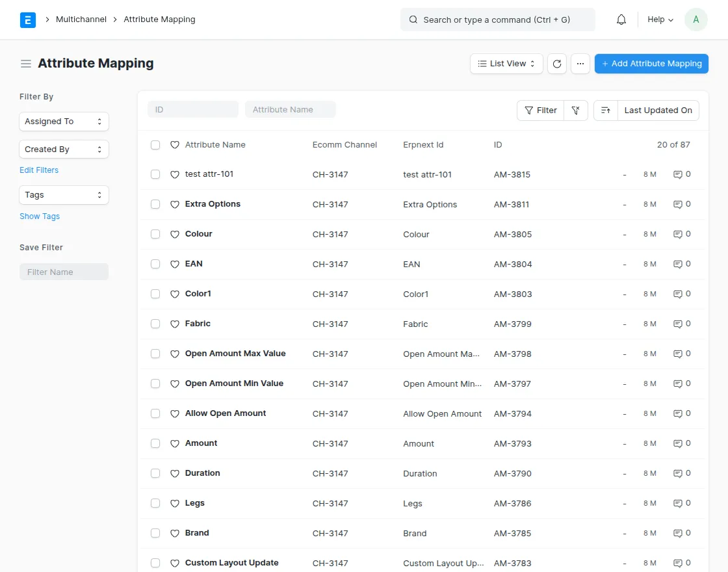Go to Multichannel via the breadcrumb

pos(81,19)
